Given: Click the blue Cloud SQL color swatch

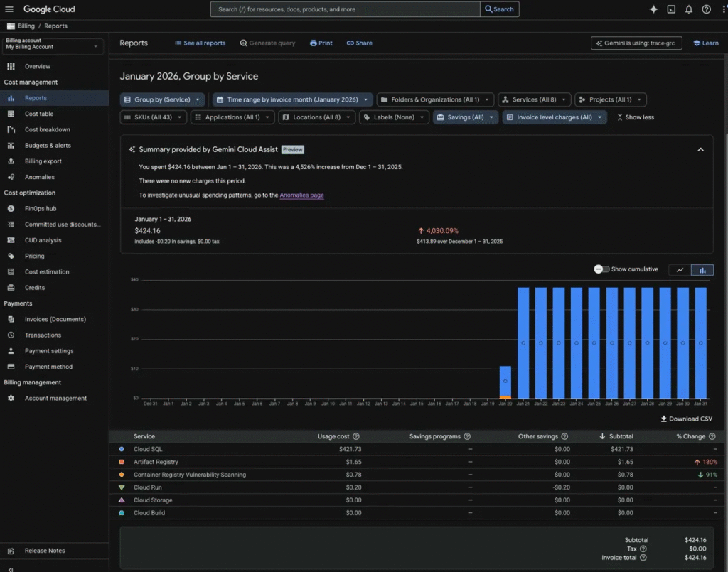Looking at the screenshot, I should point(122,449).
